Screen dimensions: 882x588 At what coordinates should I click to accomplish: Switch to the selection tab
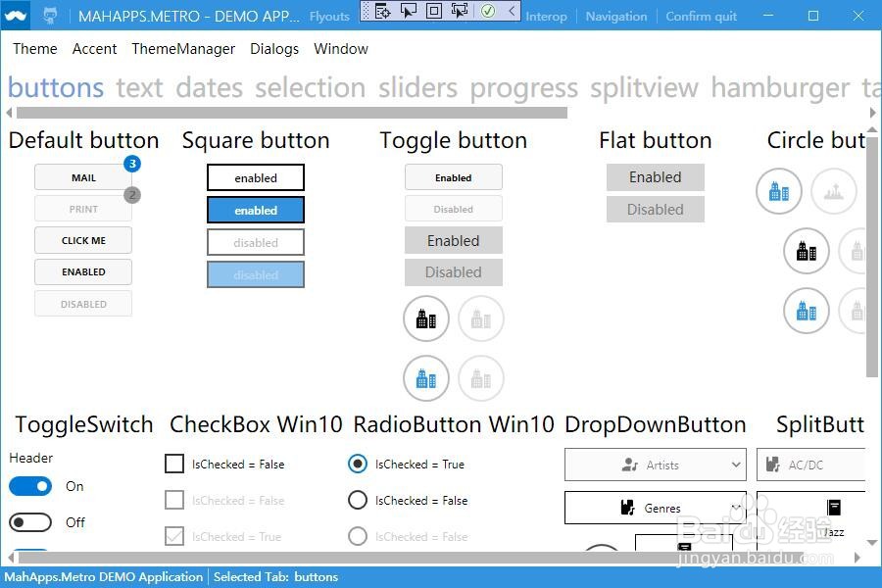pos(311,88)
